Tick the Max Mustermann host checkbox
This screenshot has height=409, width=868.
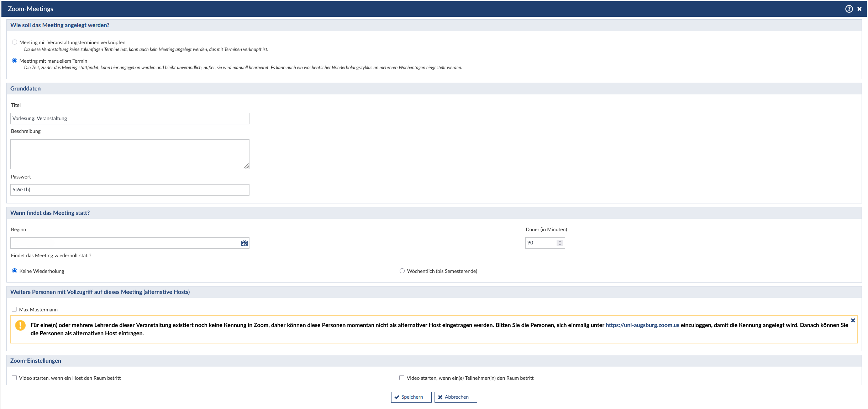tap(14, 310)
